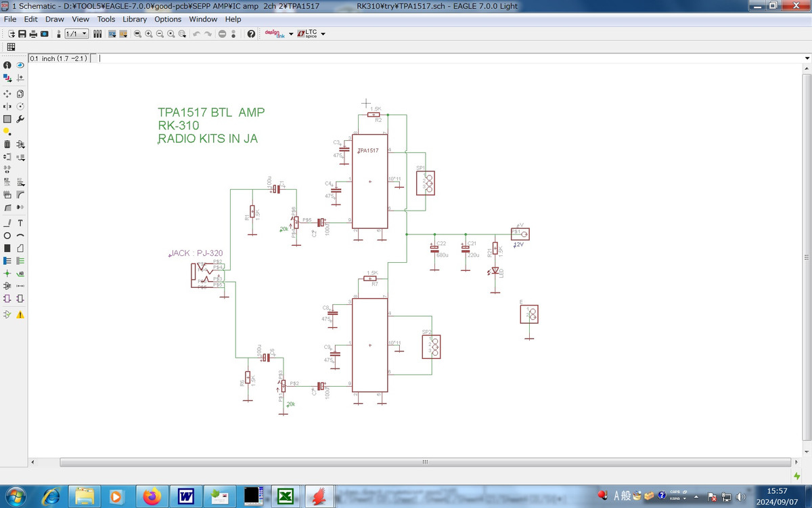Run the ERC warning triangle check
Viewport: 812px width, 508px height.
coord(20,314)
